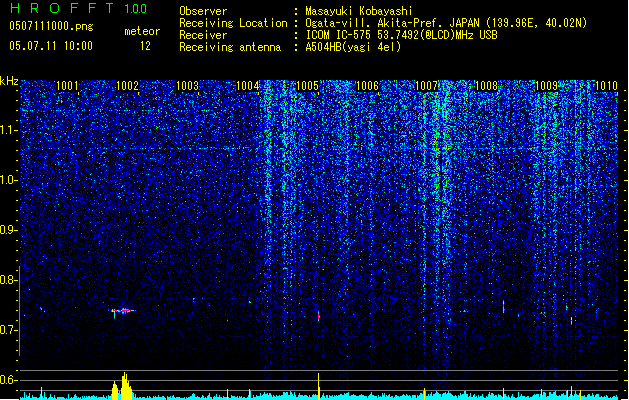Click the 1.1 kHz axis label
This screenshot has width=629, height=400.
(8, 130)
